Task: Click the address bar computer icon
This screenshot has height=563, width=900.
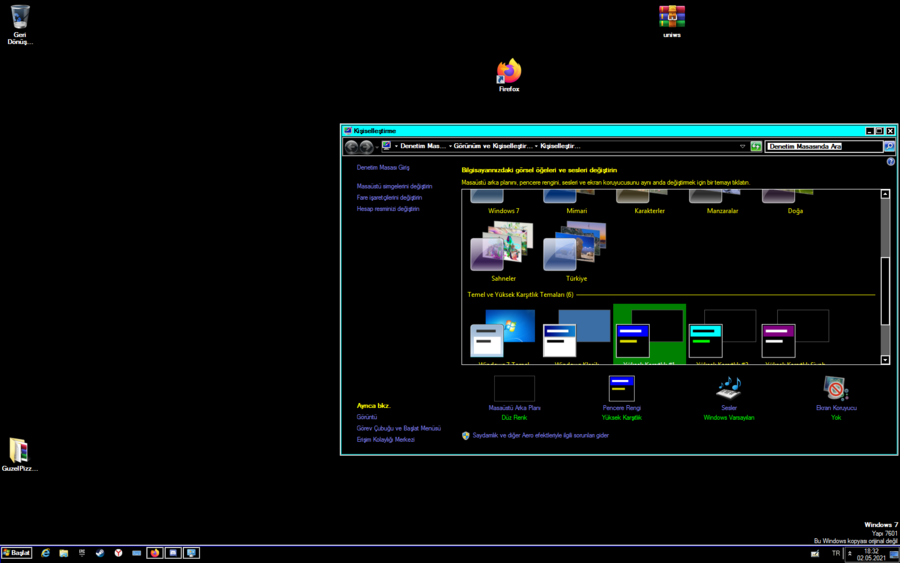Action: pyautogui.click(x=386, y=146)
